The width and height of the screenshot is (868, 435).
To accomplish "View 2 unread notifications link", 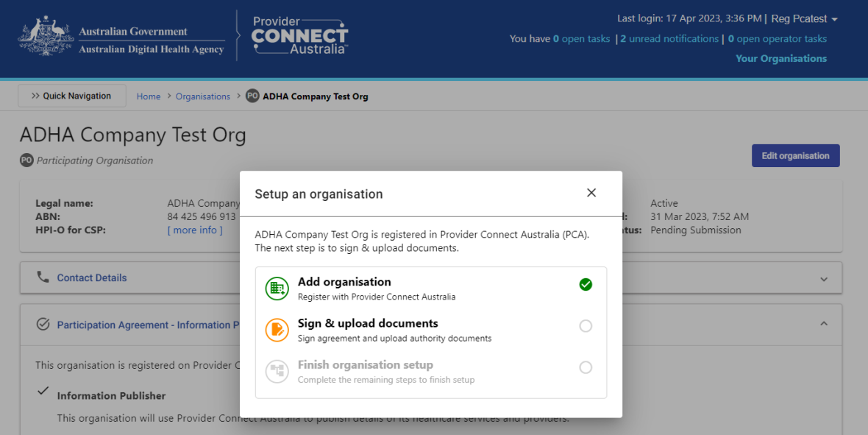I will pos(669,39).
